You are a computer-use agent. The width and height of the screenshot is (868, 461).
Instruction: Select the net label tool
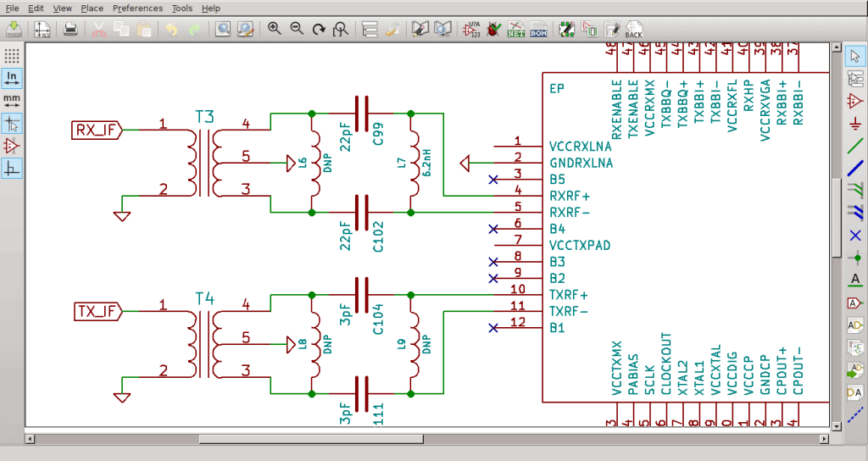(x=855, y=280)
